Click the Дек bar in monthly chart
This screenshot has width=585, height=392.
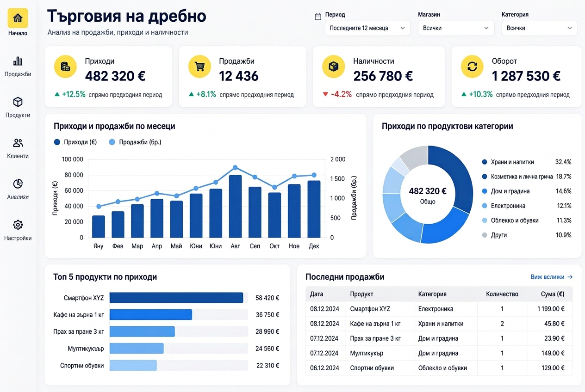coord(314,209)
